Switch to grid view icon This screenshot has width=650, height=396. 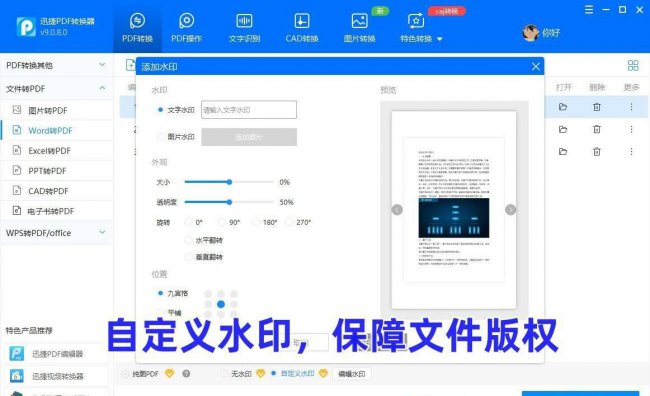[x=633, y=65]
